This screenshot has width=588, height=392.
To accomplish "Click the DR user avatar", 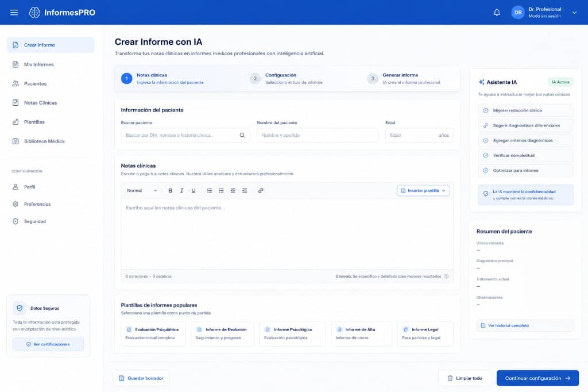I will [x=518, y=13].
